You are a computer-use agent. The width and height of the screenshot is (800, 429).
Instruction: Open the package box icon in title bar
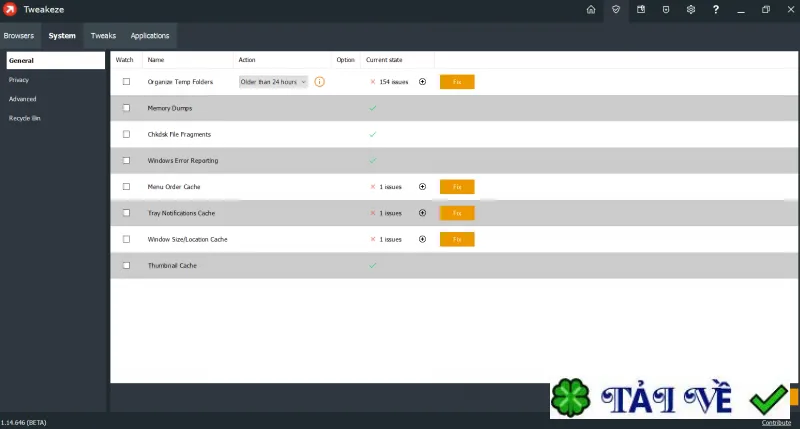coord(641,10)
